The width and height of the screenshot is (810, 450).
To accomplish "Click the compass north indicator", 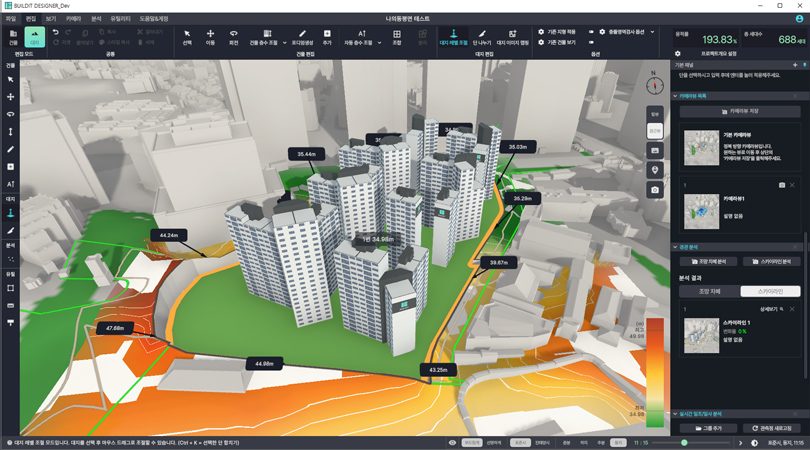I will [x=655, y=84].
